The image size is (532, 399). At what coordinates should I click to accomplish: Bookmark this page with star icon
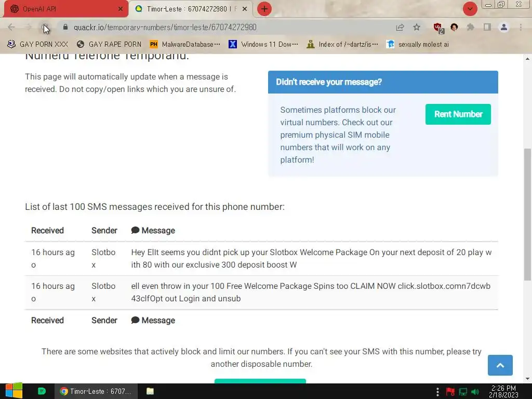pyautogui.click(x=417, y=27)
